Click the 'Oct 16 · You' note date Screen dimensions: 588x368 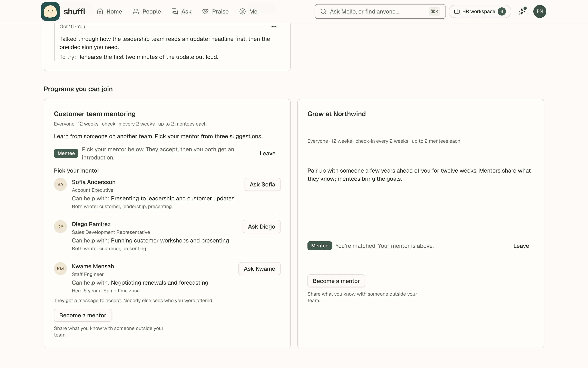point(72,27)
